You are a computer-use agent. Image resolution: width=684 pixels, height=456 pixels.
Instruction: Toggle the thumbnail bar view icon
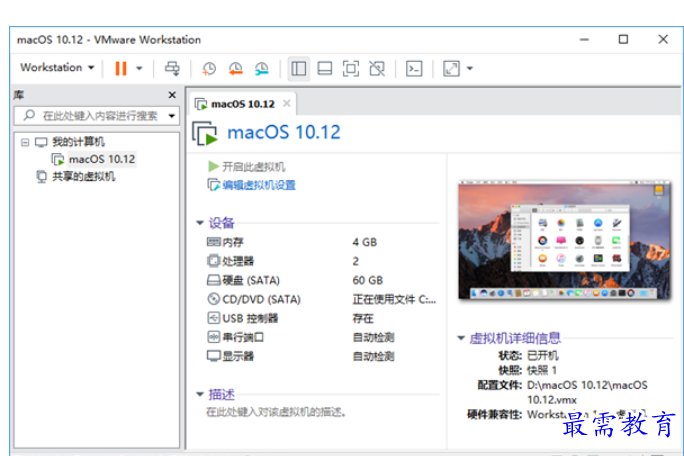point(325,69)
